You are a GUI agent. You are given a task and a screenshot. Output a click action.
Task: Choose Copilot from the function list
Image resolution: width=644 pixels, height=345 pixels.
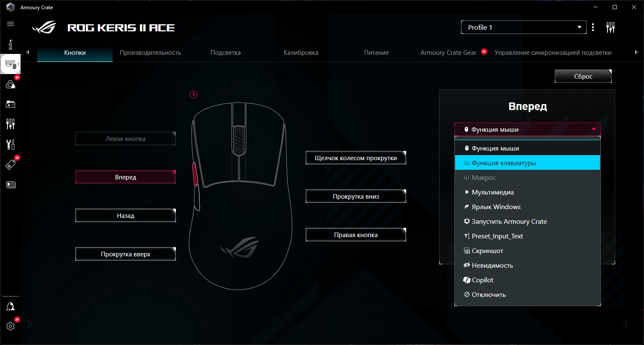click(528, 280)
